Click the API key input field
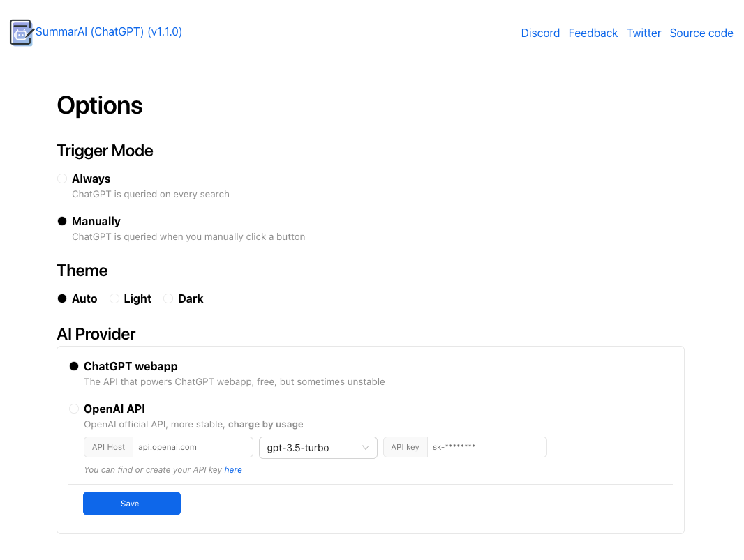 (x=486, y=447)
